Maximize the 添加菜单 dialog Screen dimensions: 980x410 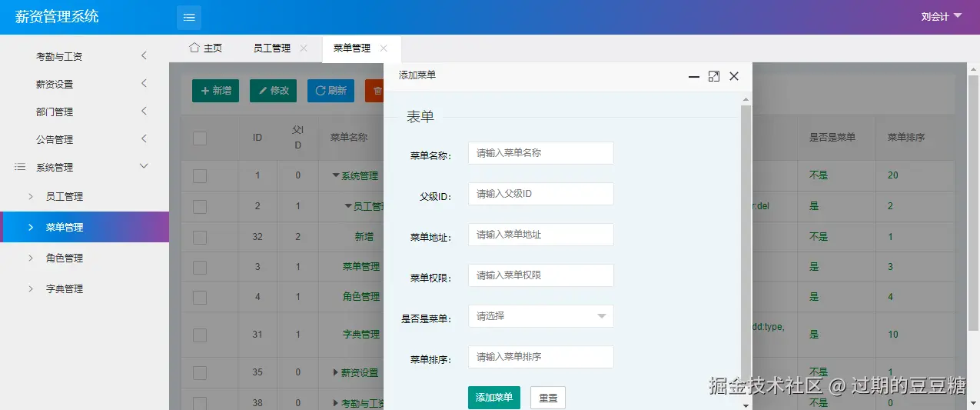pyautogui.click(x=714, y=76)
